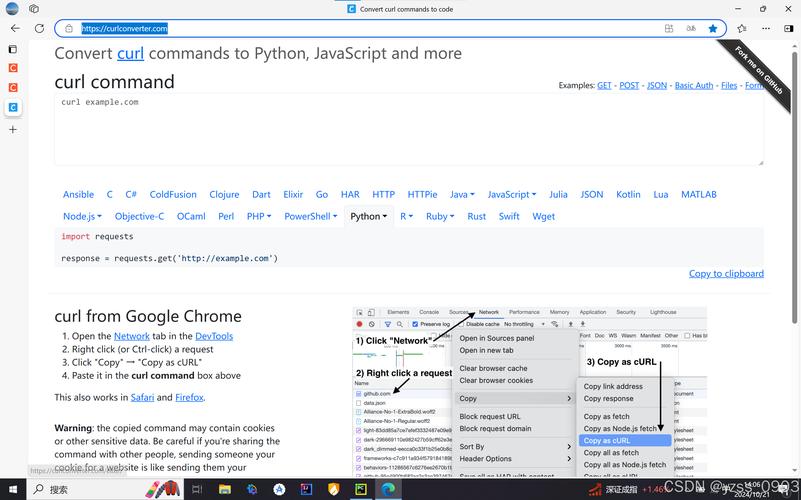
Task: Open the favorites list icon
Action: [x=742, y=29]
